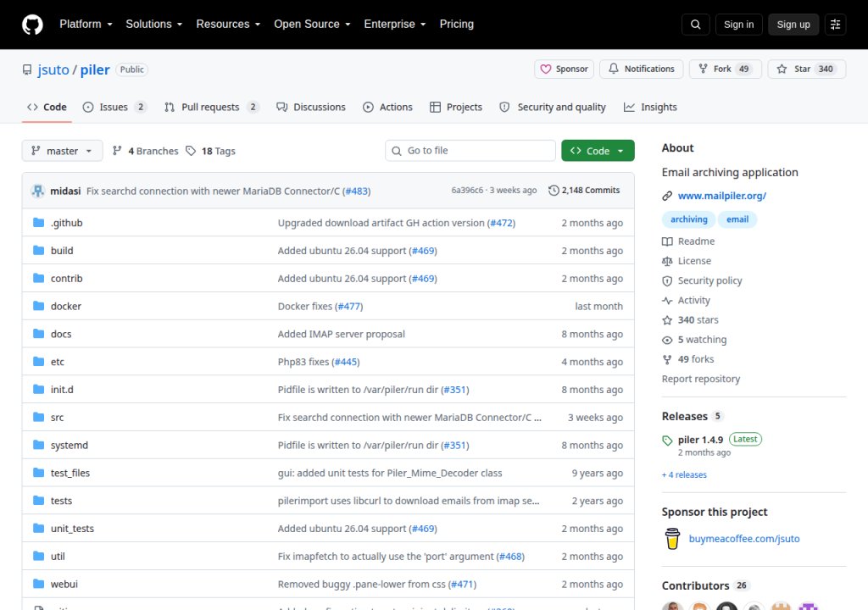The image size is (868, 610).
Task: Switch to the Issues tab
Action: (114, 107)
